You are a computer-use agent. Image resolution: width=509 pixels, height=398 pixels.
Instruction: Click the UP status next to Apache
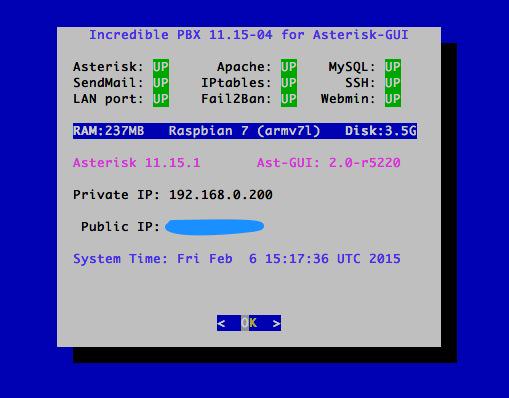coord(289,67)
